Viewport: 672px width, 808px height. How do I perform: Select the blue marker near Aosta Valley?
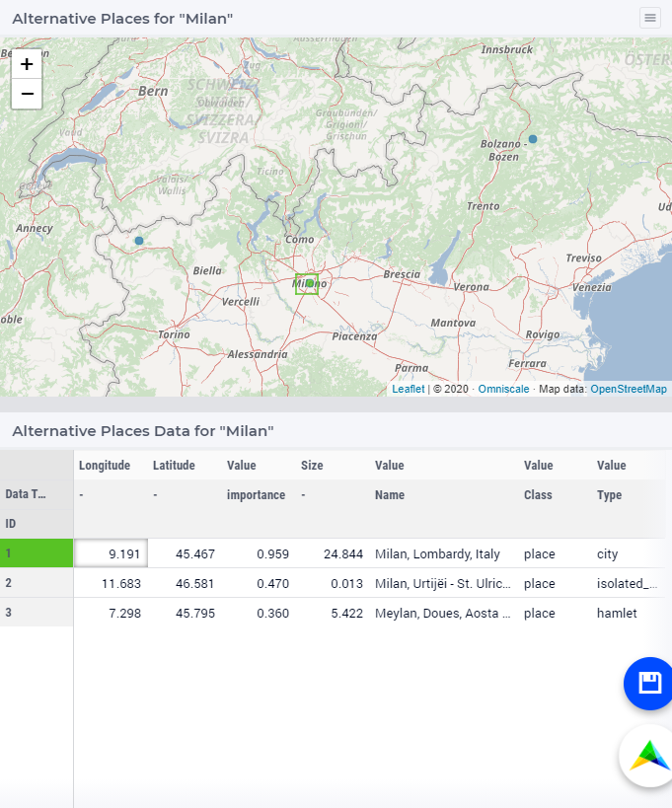point(139,241)
